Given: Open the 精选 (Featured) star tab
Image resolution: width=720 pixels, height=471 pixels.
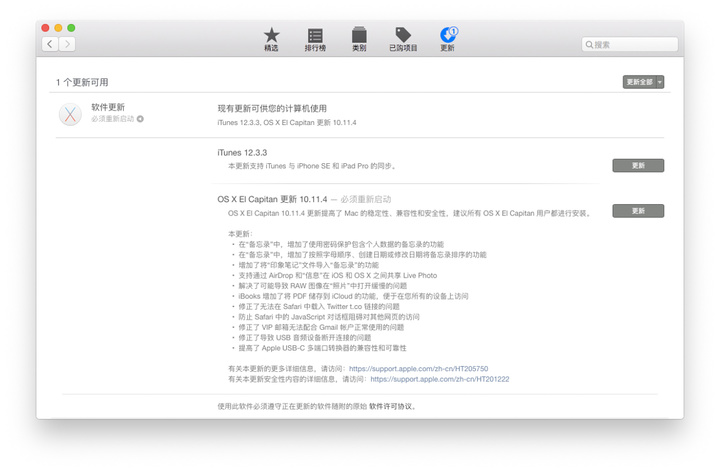Looking at the screenshot, I should [x=271, y=36].
